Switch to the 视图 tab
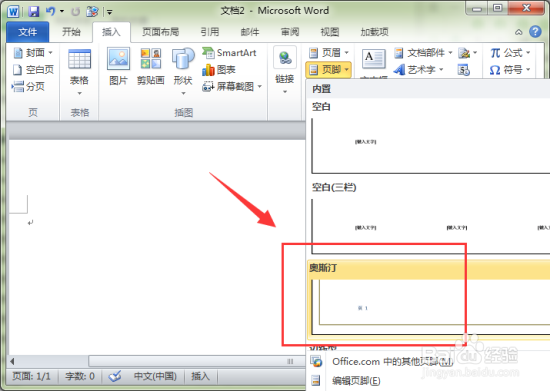 point(330,32)
